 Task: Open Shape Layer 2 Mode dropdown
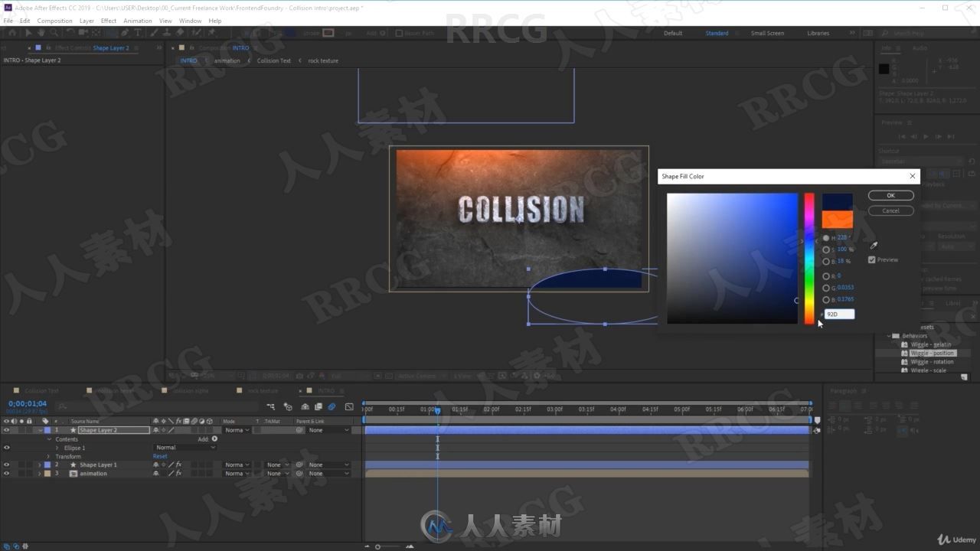pos(237,430)
